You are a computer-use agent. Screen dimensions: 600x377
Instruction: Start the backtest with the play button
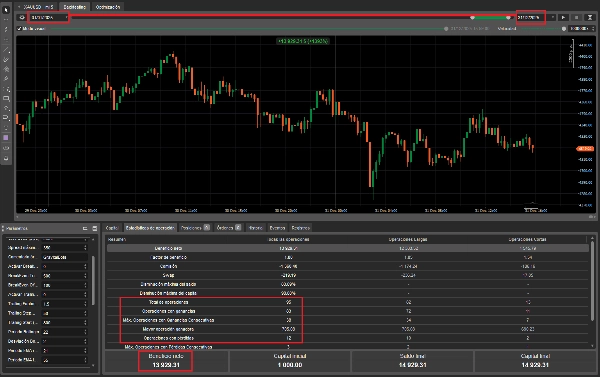tap(563, 18)
